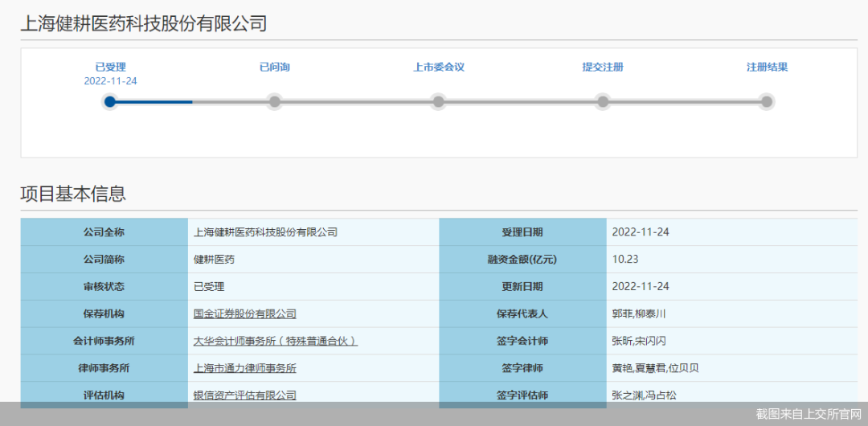Screen dimensions: 868x426
Task: Click the 项目基本信息 section heading
Action: tap(73, 194)
